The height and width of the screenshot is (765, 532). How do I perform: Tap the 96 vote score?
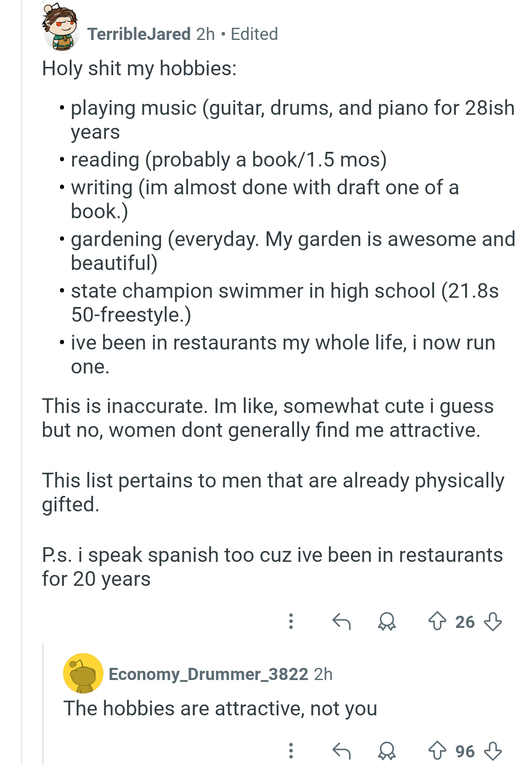[465, 751]
